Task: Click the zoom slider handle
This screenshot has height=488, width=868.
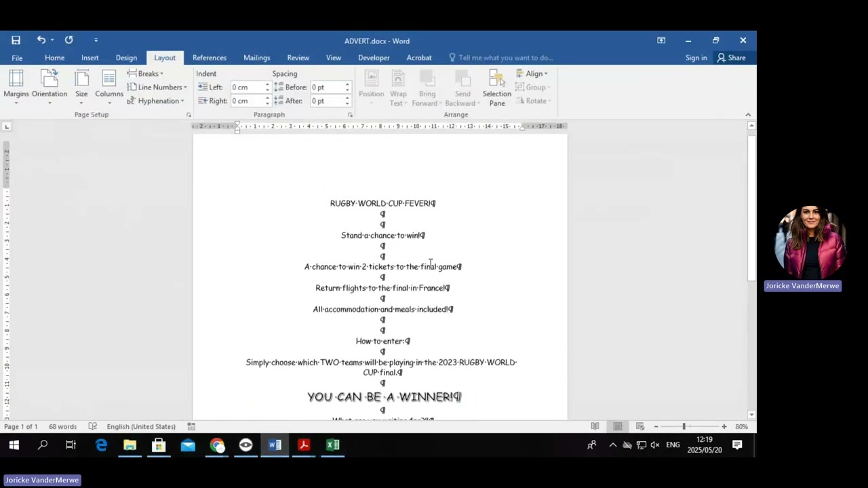Action: coord(684,426)
